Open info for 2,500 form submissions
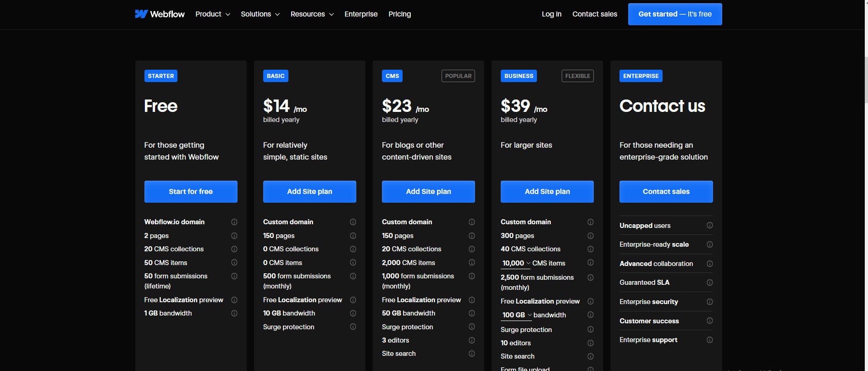 pyautogui.click(x=591, y=277)
